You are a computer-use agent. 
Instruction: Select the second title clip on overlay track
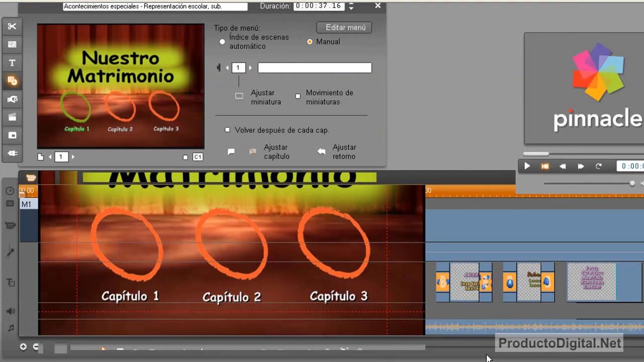tap(528, 282)
